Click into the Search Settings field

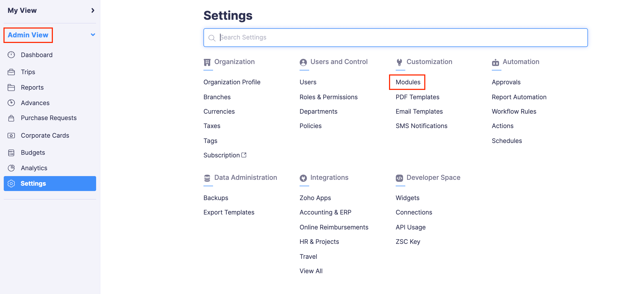395,37
